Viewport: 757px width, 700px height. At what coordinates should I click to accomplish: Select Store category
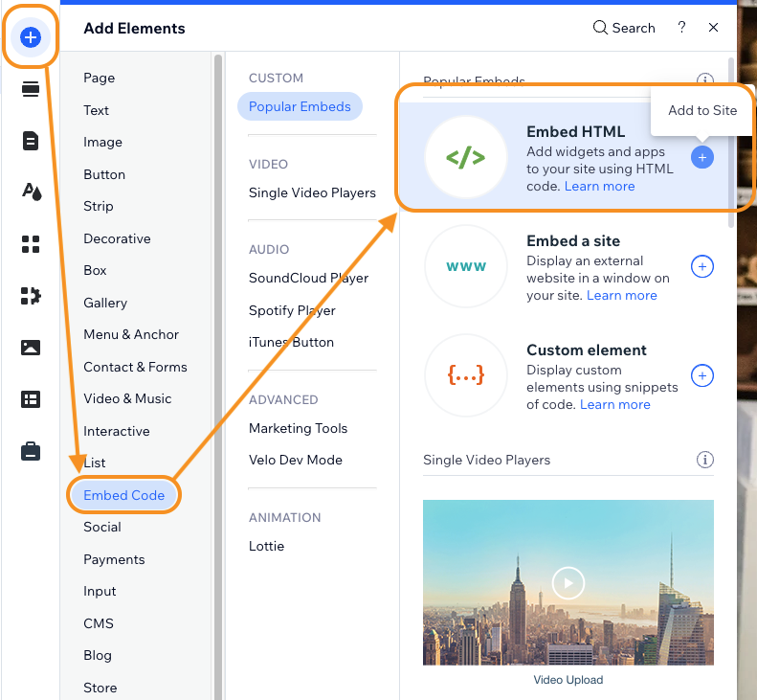click(x=100, y=688)
